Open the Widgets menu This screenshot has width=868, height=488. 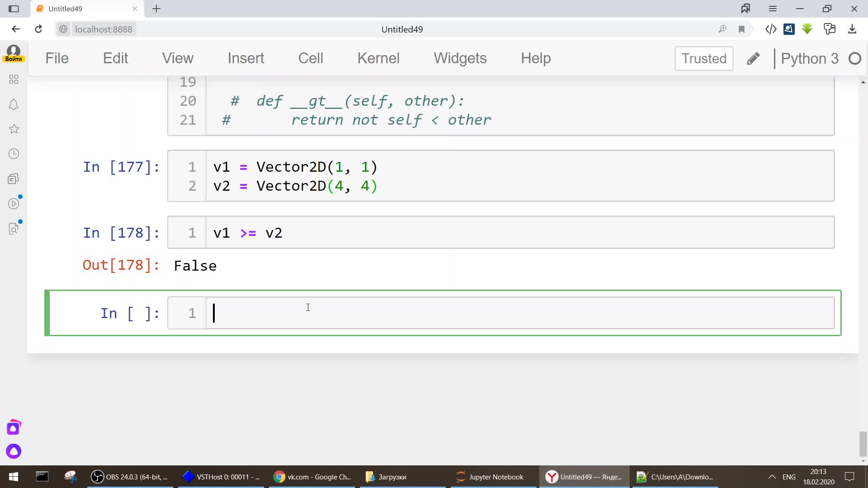point(460,58)
